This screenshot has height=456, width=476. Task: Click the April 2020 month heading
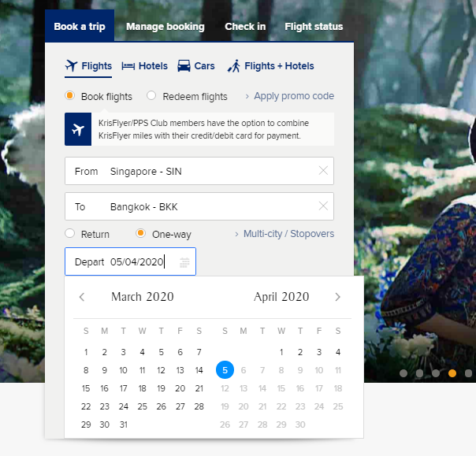(x=281, y=297)
